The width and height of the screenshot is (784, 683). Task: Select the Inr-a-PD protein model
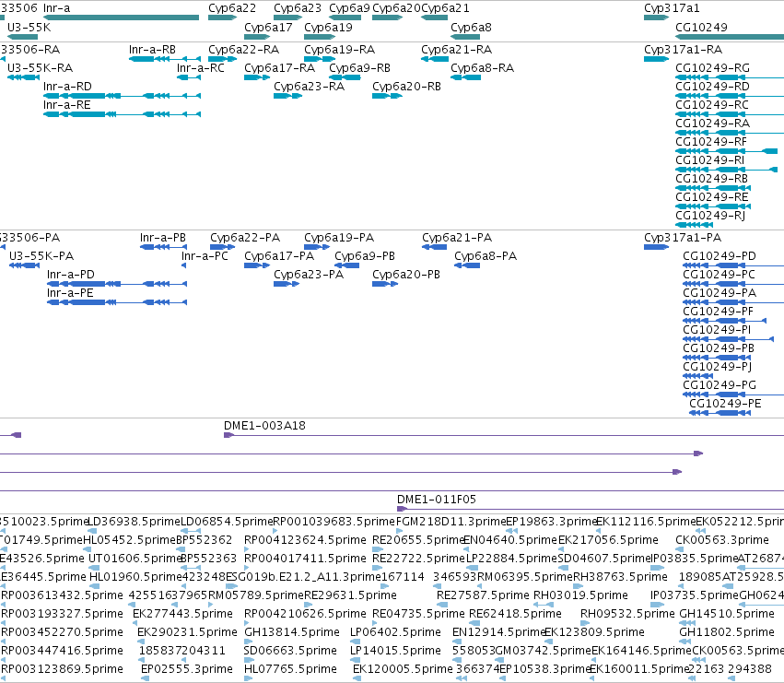pos(117,284)
